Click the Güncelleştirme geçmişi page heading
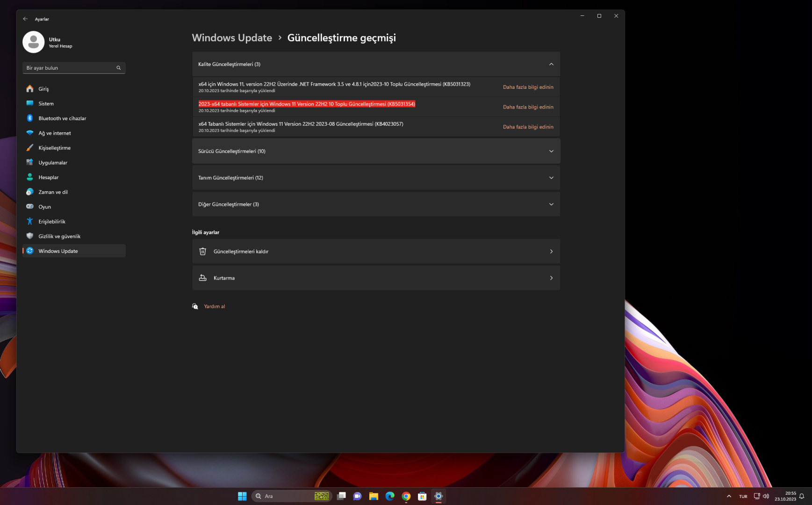 pos(341,38)
